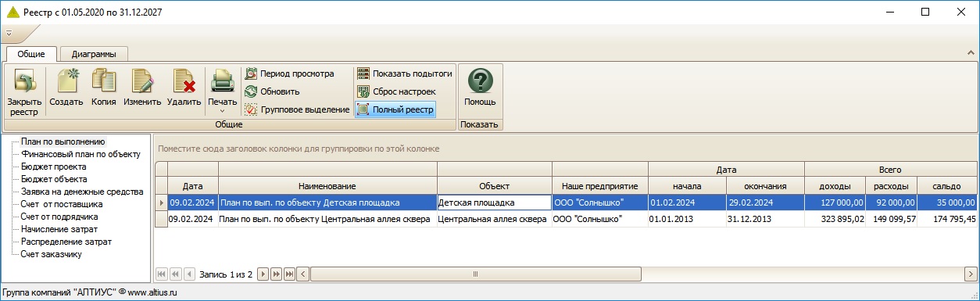The width and height of the screenshot is (980, 301).
Task: Click the Центральная аллея сквера object cell
Action: [x=494, y=219]
